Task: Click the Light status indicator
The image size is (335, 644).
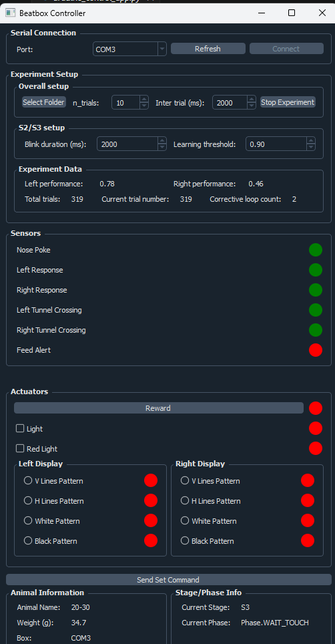Action: (316, 428)
